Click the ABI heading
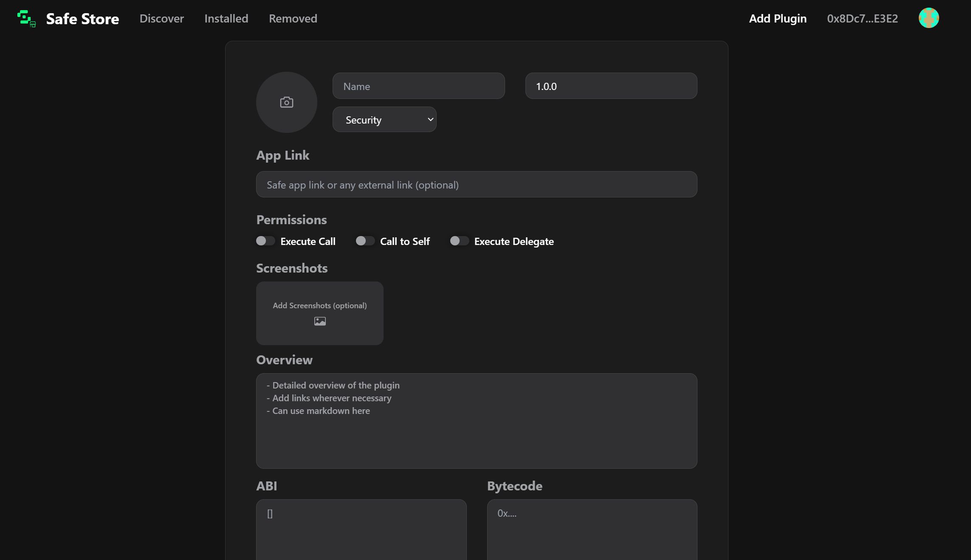The image size is (971, 560). point(266,486)
